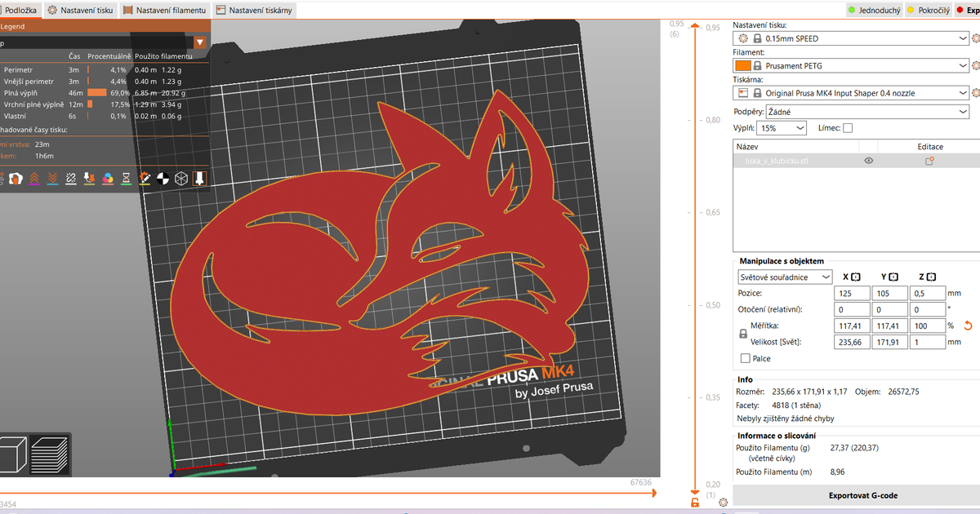This screenshot has width=980, height=514.
Task: Toggle the color changes icon in legend toolbar
Action: 108,178
